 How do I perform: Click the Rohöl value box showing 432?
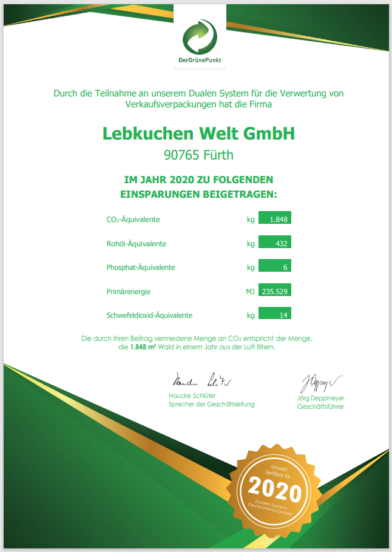click(275, 242)
